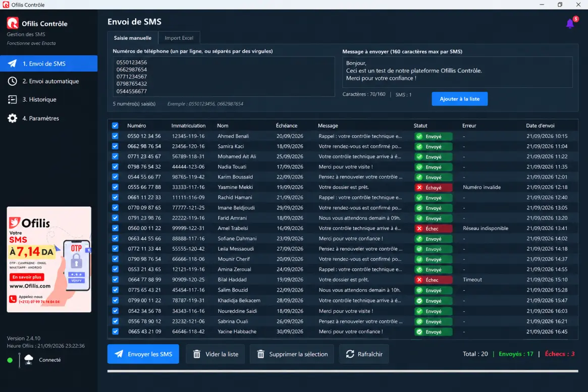Viewport: 588px width, 392px height.
Task: Click the Envoyer les SMS button
Action: [143, 354]
